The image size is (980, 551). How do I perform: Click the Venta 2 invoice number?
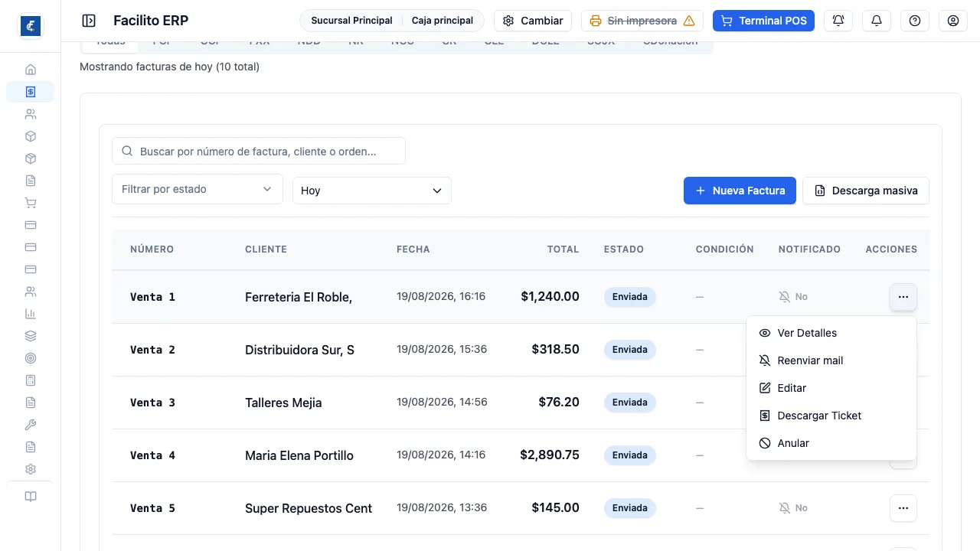152,350
